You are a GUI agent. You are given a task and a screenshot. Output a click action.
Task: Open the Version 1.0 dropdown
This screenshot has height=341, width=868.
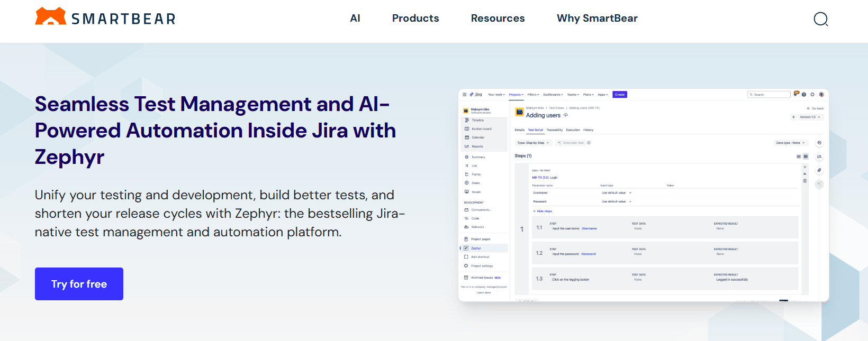[810, 117]
